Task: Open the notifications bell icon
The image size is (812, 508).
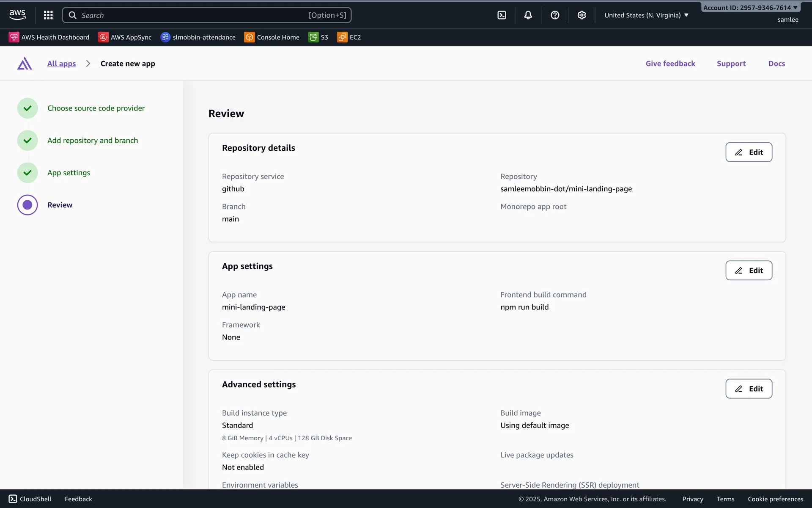Action: point(528,15)
